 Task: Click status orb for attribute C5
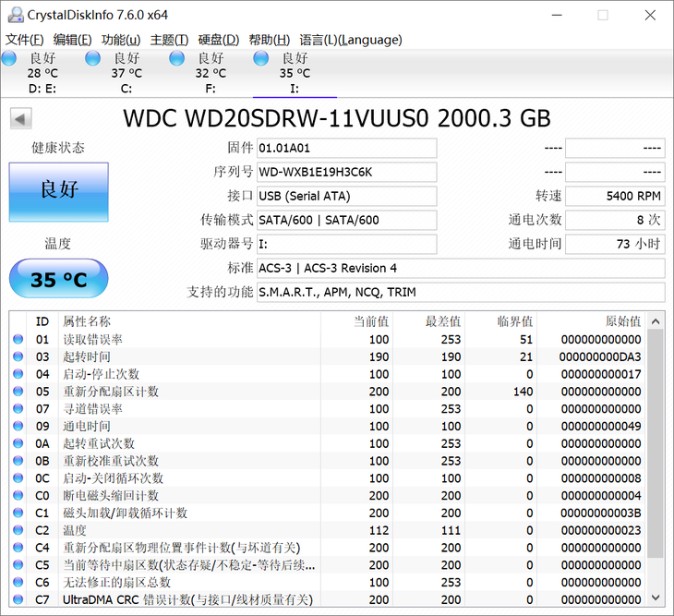pyautogui.click(x=18, y=564)
